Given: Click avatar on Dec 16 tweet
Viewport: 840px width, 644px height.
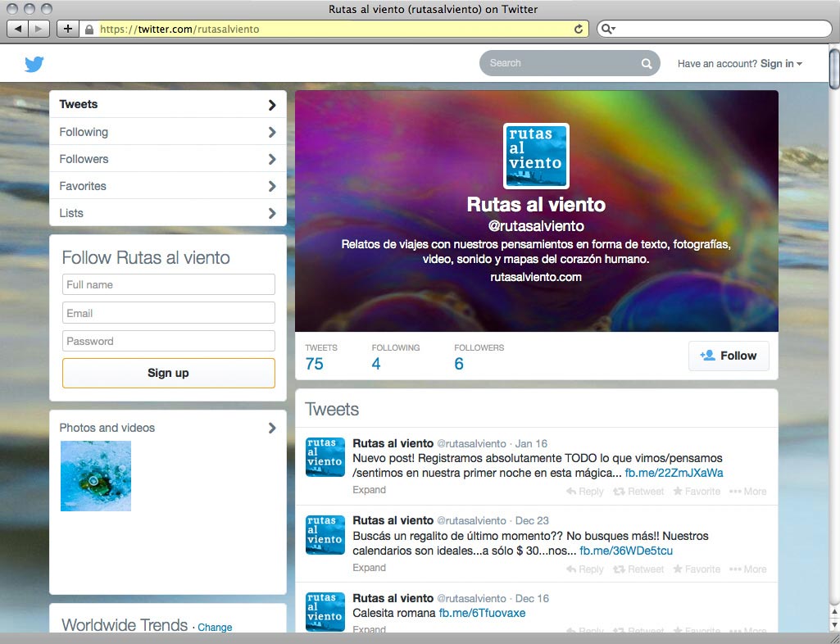Looking at the screenshot, I should (x=325, y=612).
